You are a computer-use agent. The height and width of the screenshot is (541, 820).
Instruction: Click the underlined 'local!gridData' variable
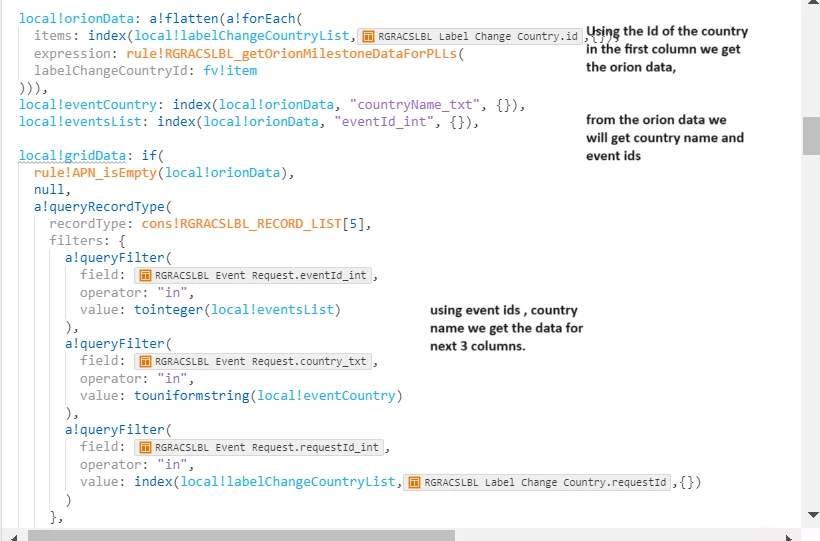click(x=72, y=155)
